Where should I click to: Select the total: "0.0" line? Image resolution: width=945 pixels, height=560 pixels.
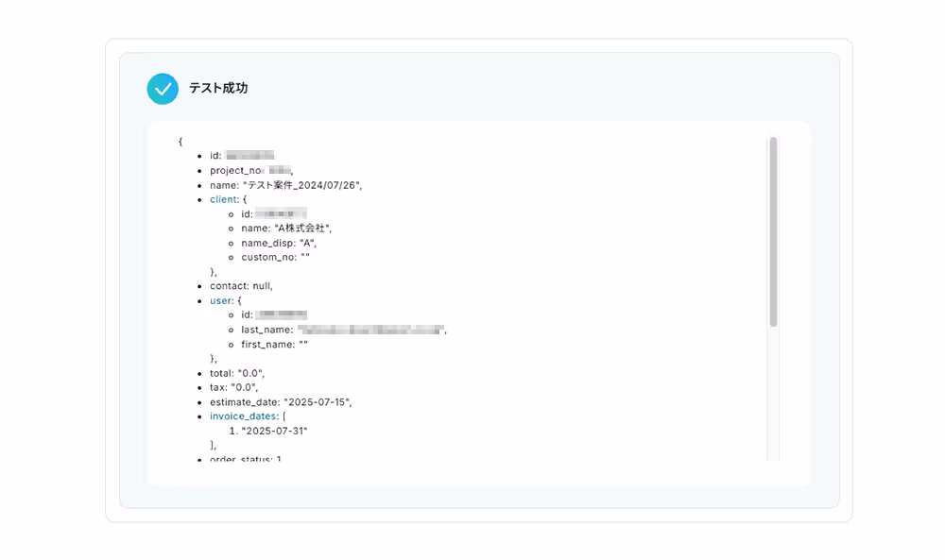coord(237,373)
